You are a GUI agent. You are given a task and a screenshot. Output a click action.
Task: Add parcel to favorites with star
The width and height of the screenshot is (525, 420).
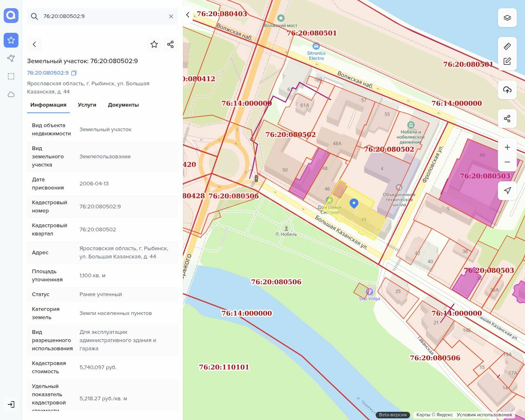tap(154, 44)
